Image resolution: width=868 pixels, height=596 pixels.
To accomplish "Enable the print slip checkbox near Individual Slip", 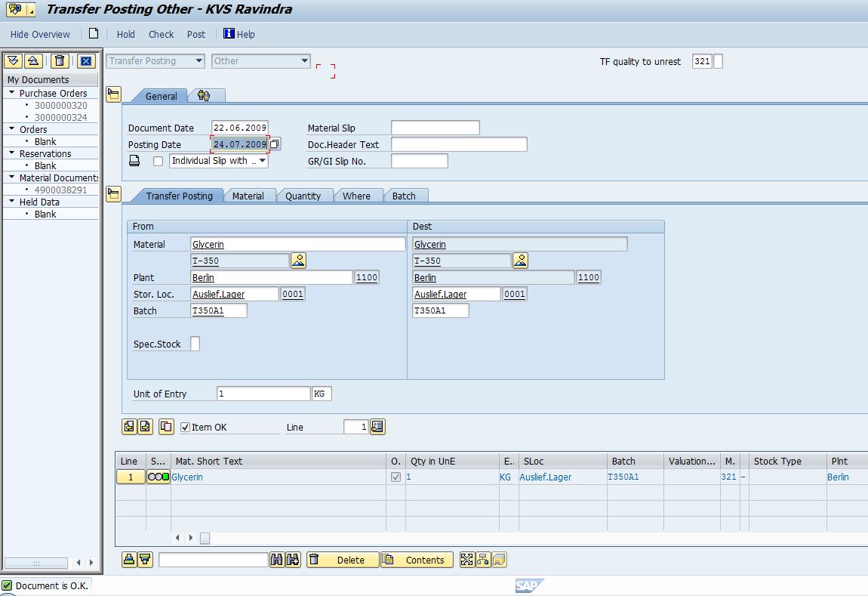I will click(159, 160).
